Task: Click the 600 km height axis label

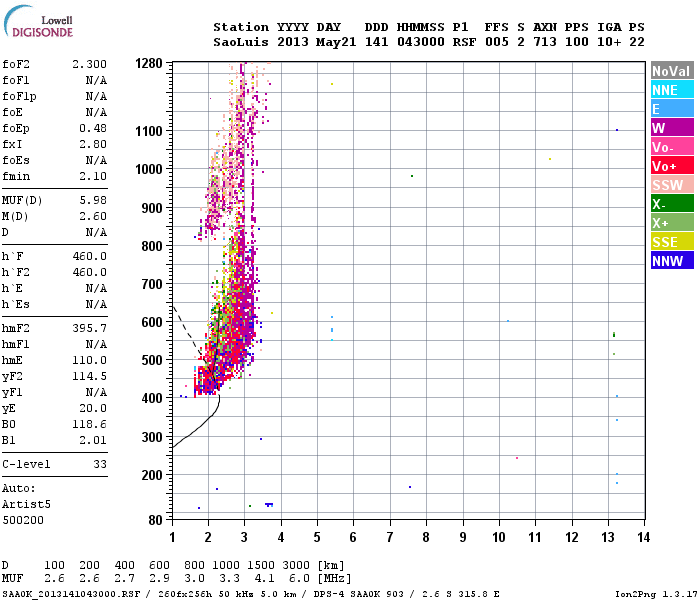Action: (152, 322)
